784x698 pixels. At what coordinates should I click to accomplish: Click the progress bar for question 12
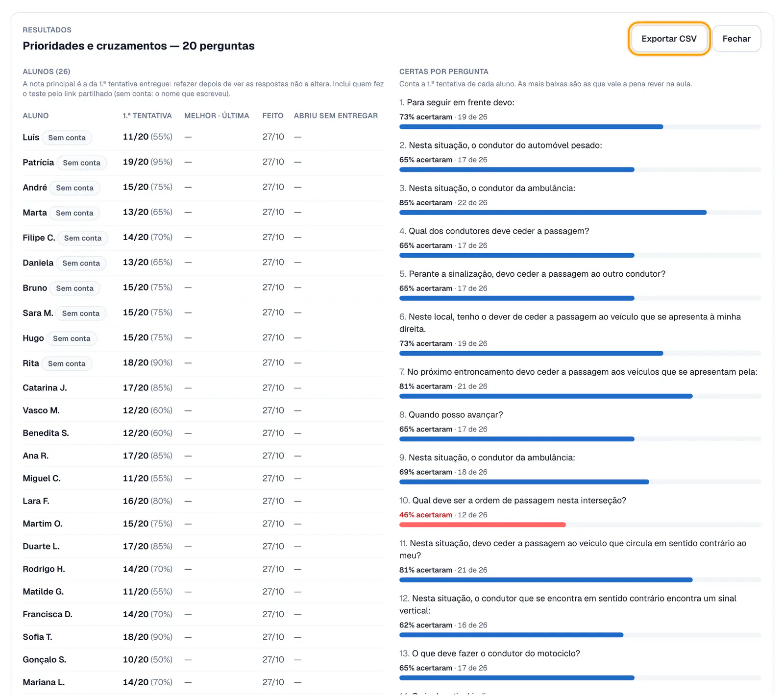coord(580,635)
